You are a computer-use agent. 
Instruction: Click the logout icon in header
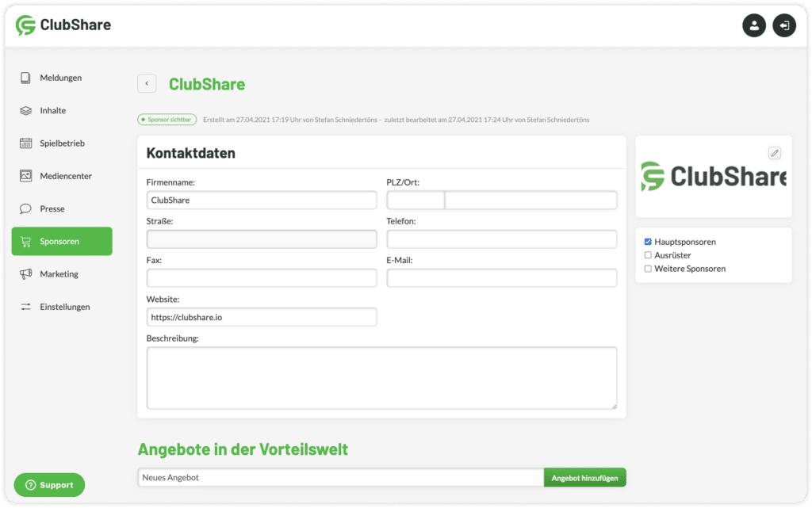pyautogui.click(x=784, y=25)
